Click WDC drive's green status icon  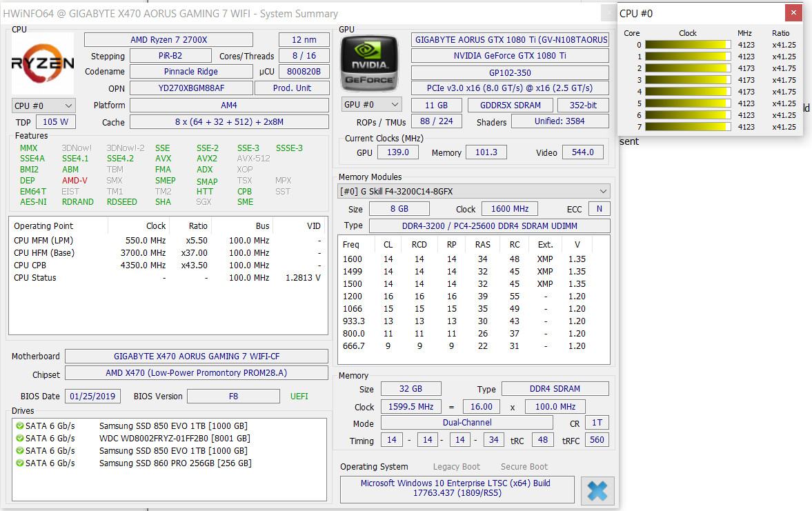(x=20, y=438)
